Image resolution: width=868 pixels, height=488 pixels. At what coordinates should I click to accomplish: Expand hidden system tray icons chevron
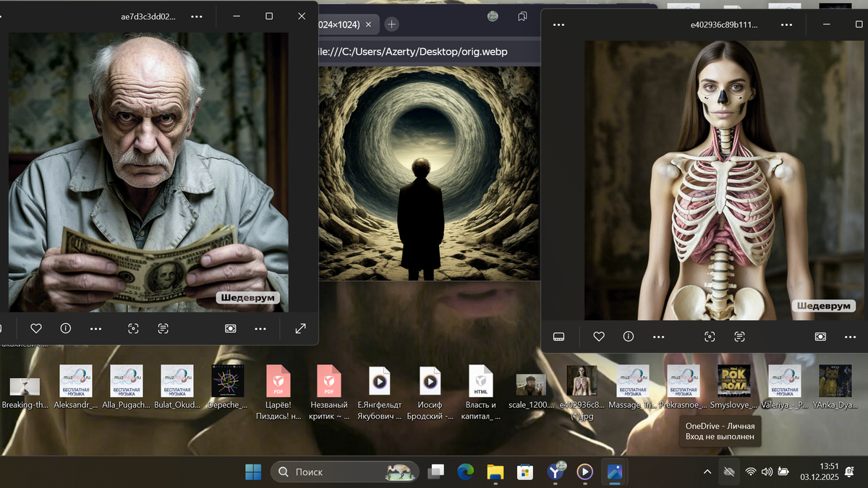coord(707,472)
